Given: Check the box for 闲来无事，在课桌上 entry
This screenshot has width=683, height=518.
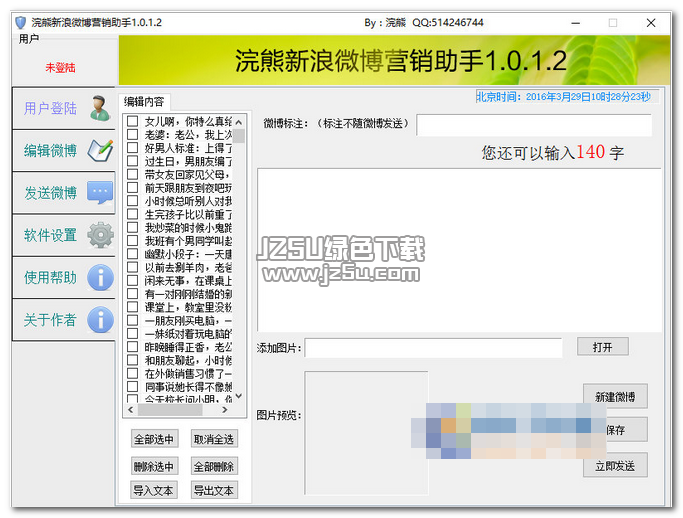Looking at the screenshot, I should point(132,281).
